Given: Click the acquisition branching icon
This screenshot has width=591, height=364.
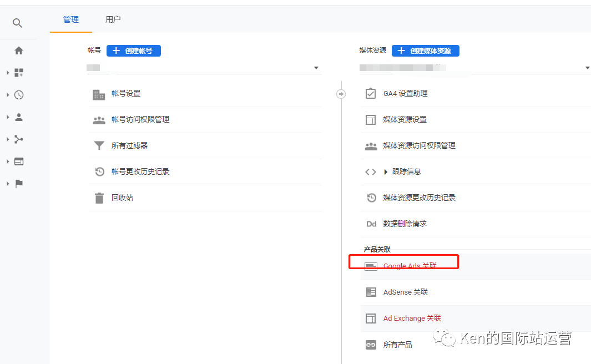Looking at the screenshot, I should click(x=19, y=139).
